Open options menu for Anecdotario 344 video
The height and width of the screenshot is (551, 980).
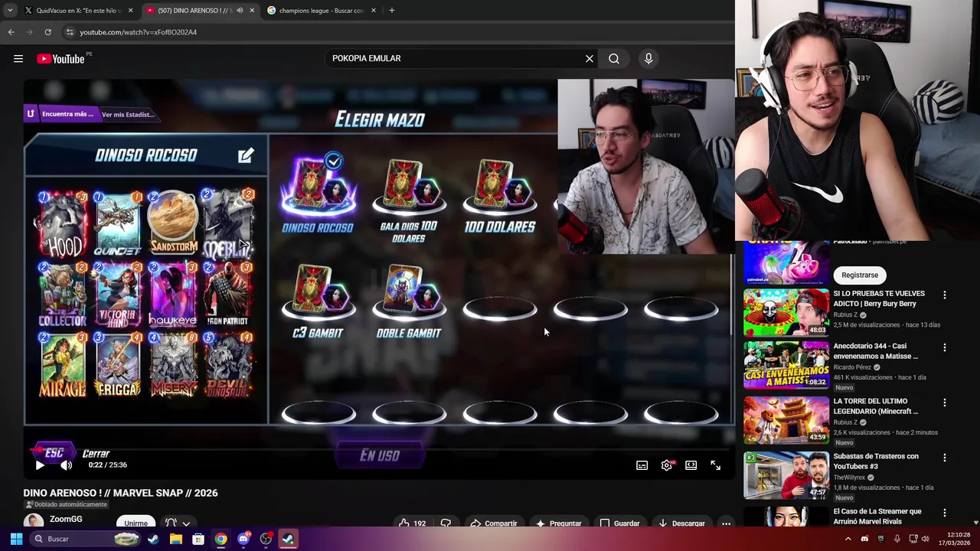click(944, 347)
